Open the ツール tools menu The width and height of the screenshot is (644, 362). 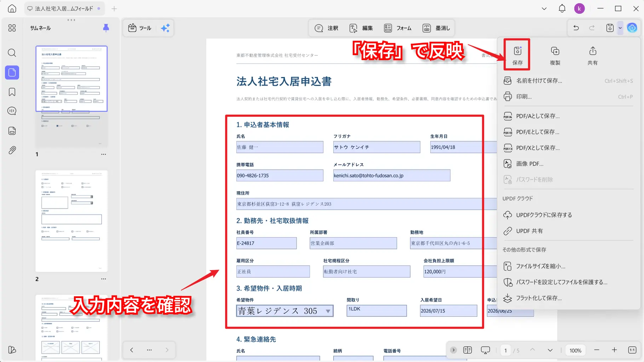(x=139, y=28)
